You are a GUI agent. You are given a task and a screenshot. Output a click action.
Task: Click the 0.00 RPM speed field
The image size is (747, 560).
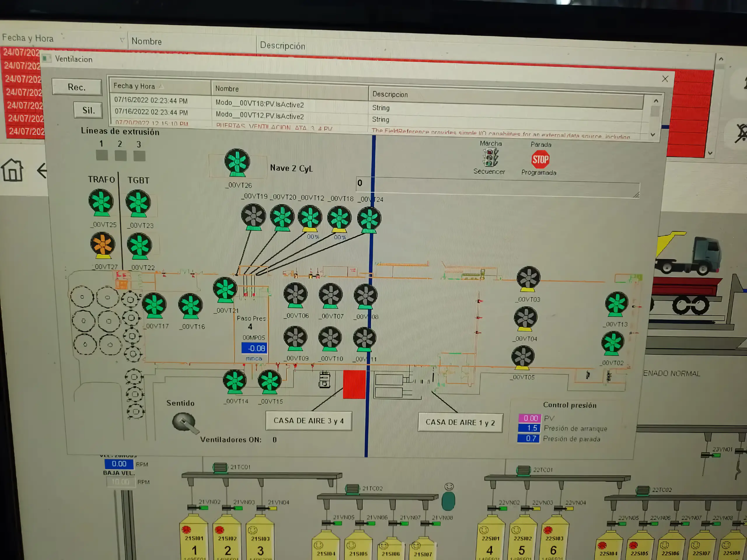click(119, 464)
